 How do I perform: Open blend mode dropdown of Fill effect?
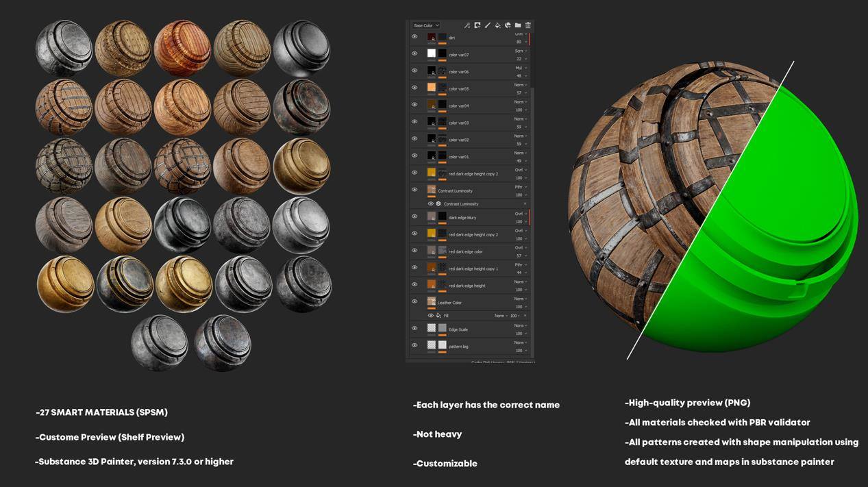[502, 316]
